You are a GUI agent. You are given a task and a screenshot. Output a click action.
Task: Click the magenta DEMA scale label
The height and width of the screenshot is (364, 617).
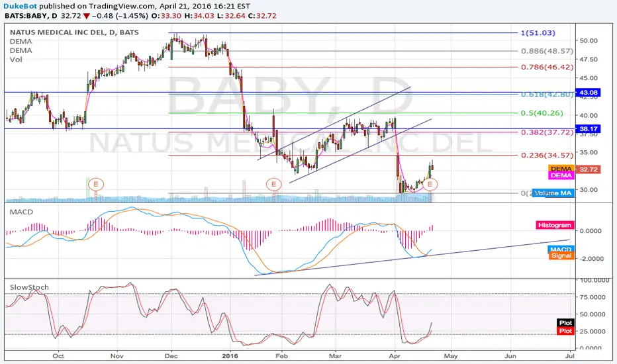click(x=561, y=175)
